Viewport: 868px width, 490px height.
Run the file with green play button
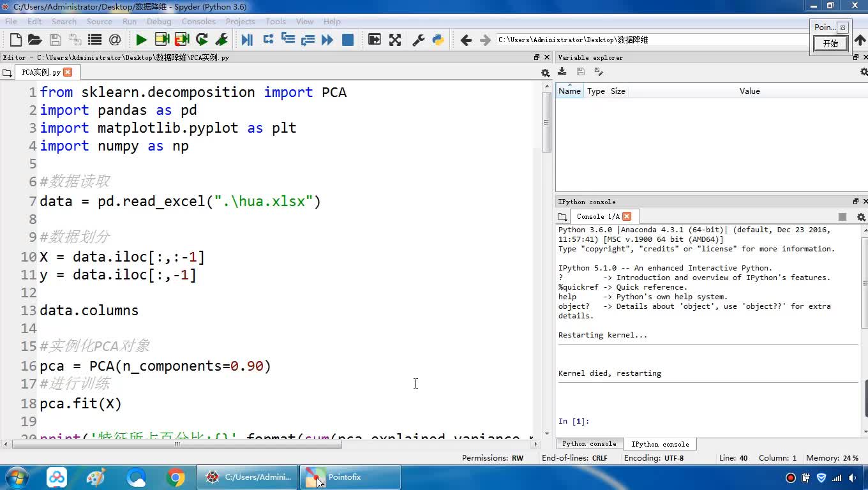tap(141, 40)
